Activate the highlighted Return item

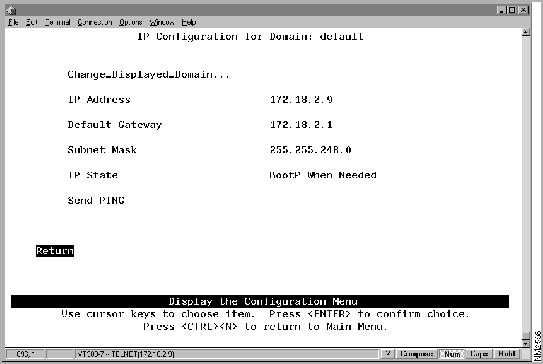[x=55, y=250]
